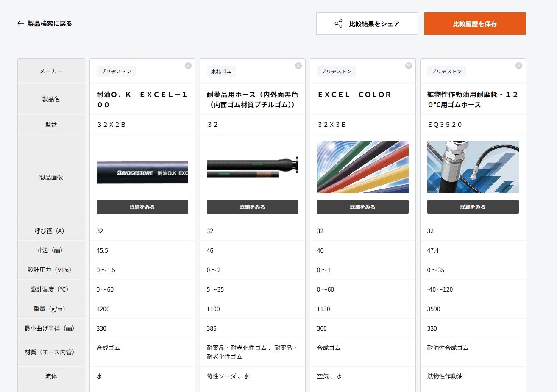Viewport: 557px width, 392px height.
Task: Open 詳細をみる for 耐薬品用ホース
Action: point(253,207)
